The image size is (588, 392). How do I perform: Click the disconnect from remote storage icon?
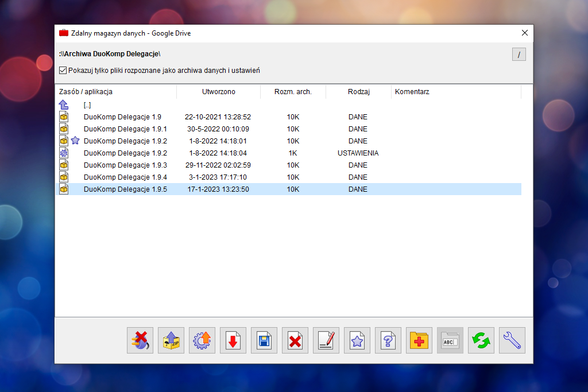(140, 340)
